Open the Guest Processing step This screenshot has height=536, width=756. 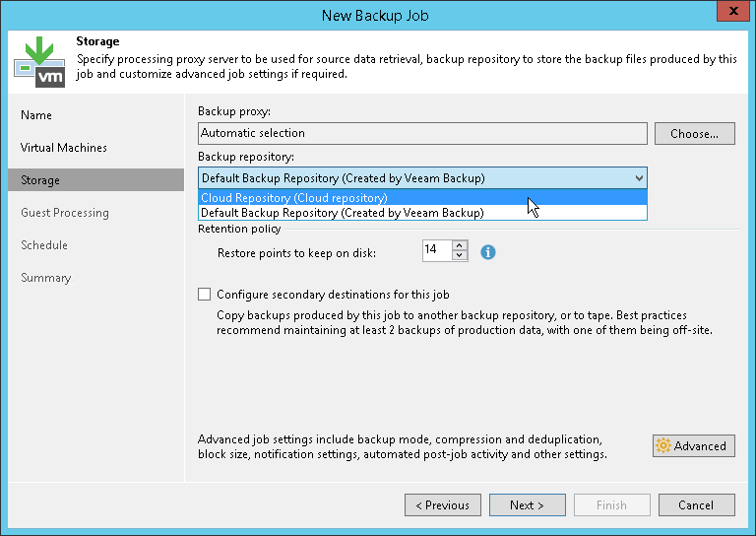point(65,213)
